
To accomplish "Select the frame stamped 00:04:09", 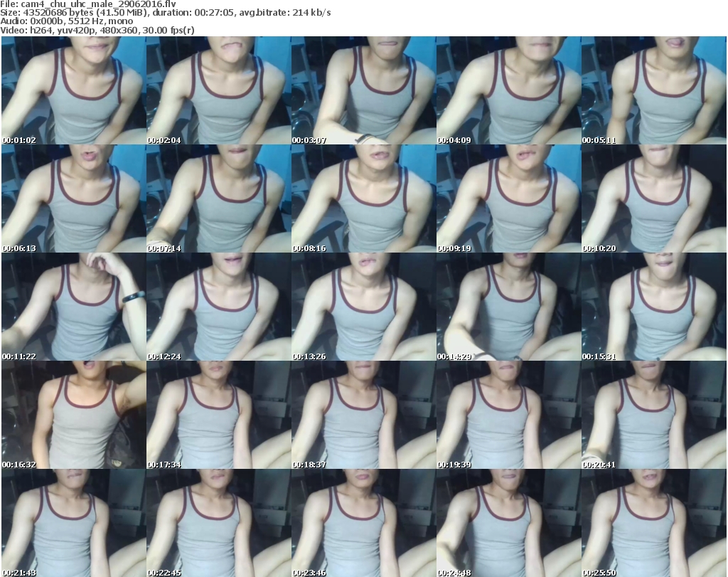I will tap(508, 90).
